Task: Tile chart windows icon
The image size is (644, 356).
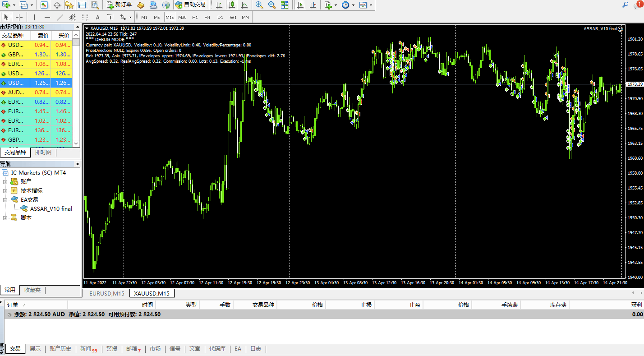Action: coord(285,5)
